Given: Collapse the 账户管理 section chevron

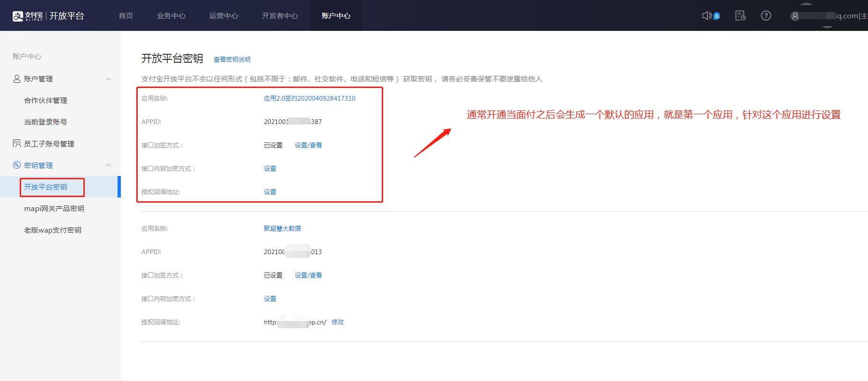Looking at the screenshot, I should (109, 79).
